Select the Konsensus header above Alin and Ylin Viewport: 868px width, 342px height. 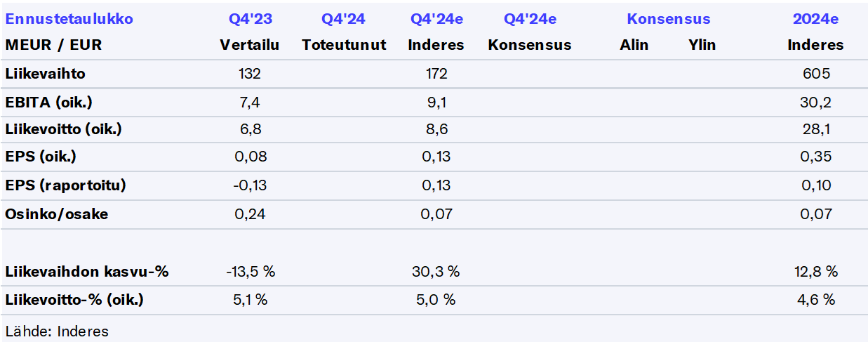pyautogui.click(x=668, y=19)
